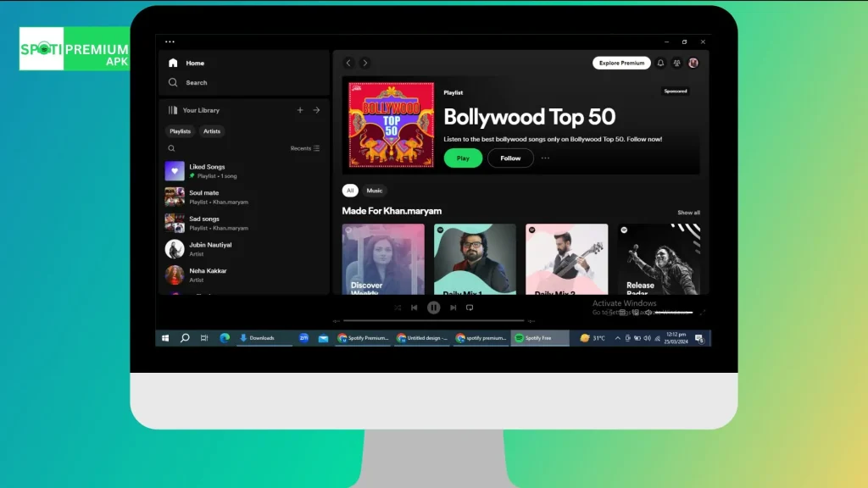Show hidden system tray icons
The image size is (868, 488).
(618, 338)
